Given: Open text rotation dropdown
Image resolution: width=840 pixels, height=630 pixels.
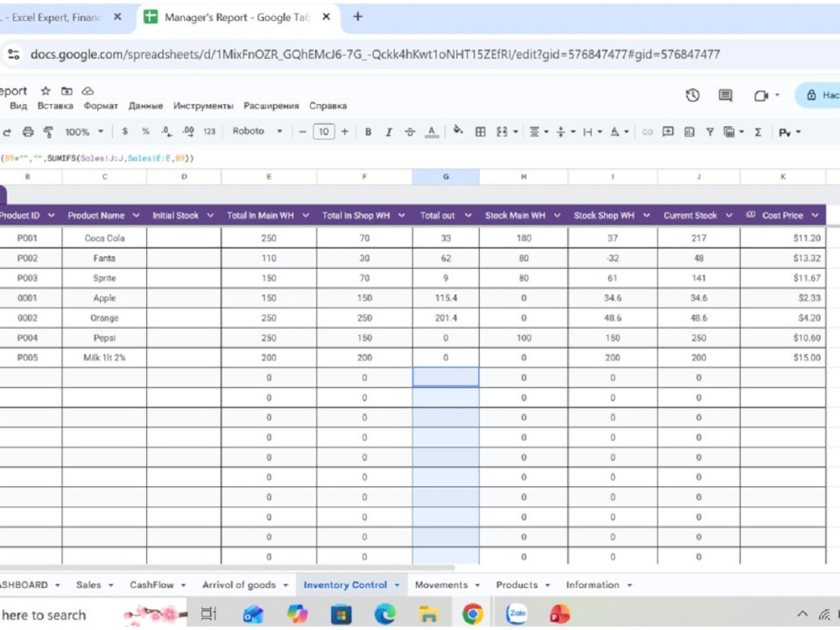Looking at the screenshot, I should [619, 132].
